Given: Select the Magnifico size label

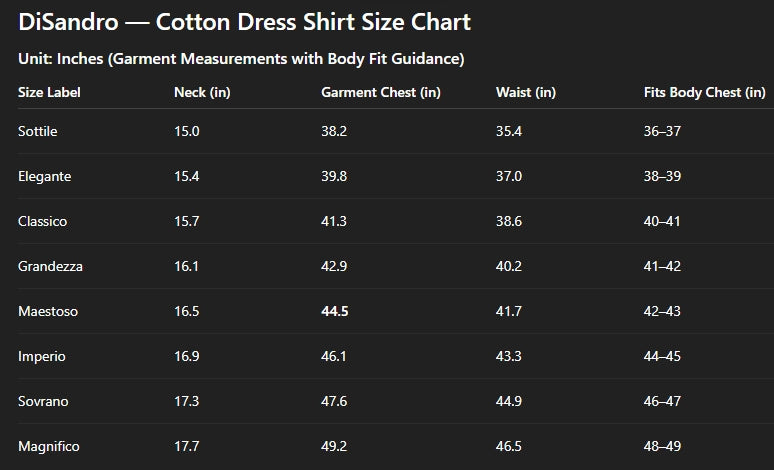Looking at the screenshot, I should [x=49, y=446].
